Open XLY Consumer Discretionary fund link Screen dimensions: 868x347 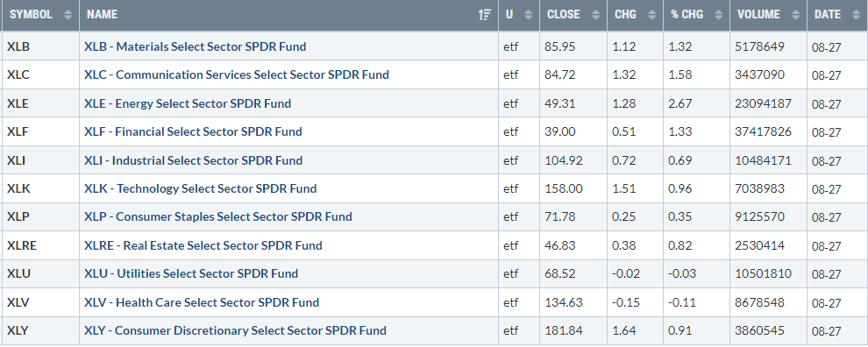coord(235,330)
